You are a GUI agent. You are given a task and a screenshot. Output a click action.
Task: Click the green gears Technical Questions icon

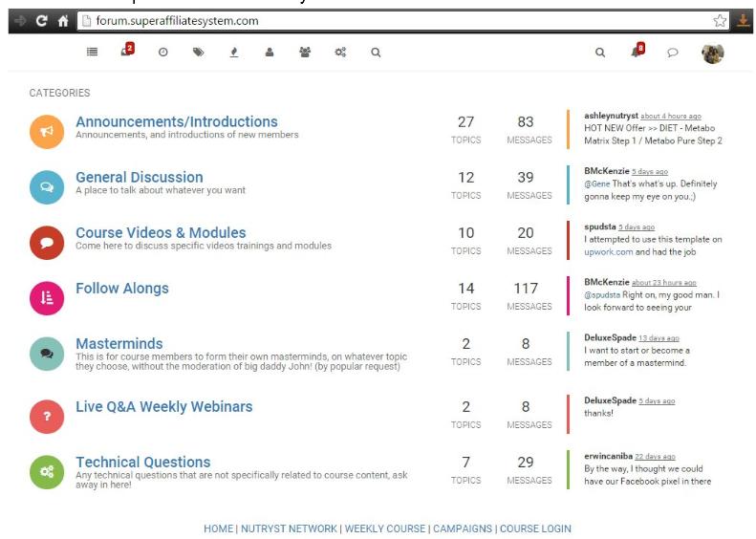(x=47, y=472)
